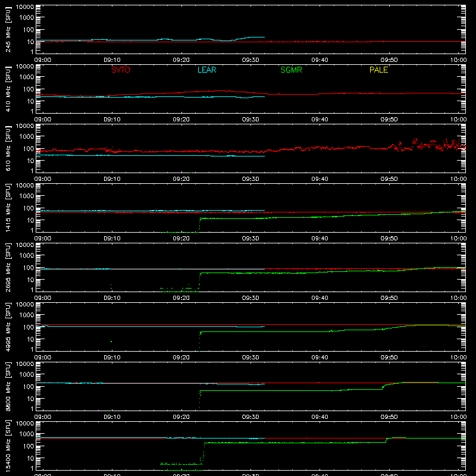Select the '245 MHz [SFU]' axis title
476x476 pixels.
pos(8,29)
